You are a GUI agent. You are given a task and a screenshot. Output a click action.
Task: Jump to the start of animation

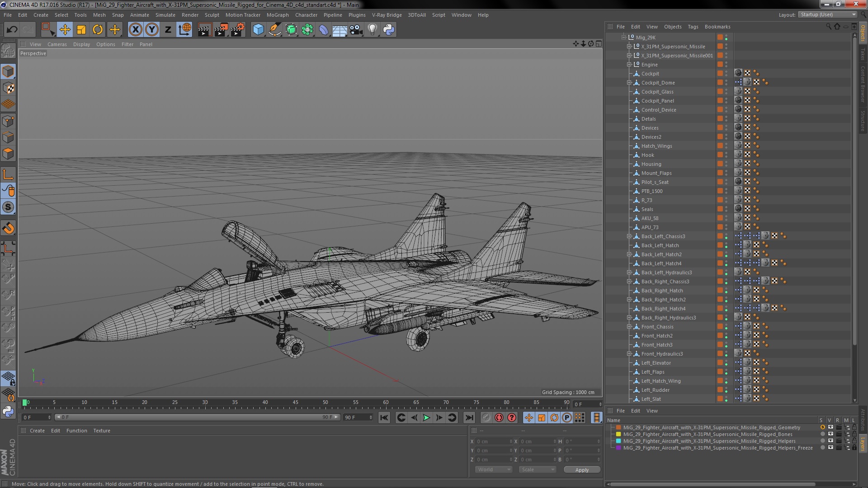click(x=384, y=418)
